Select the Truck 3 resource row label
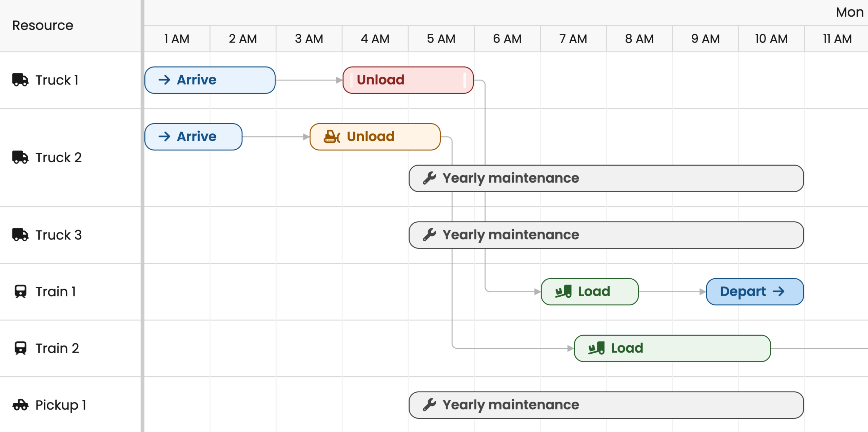Screen dimensions: 868x432 (x=58, y=235)
